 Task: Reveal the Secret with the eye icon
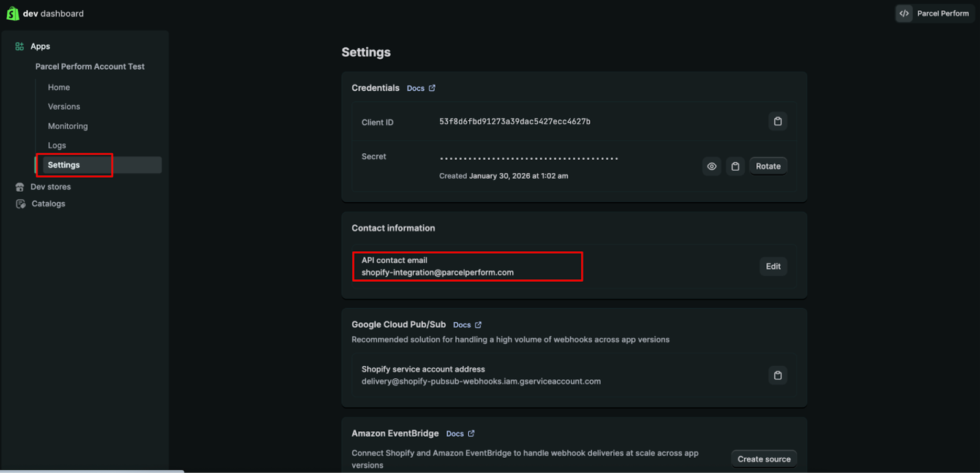[712, 166]
